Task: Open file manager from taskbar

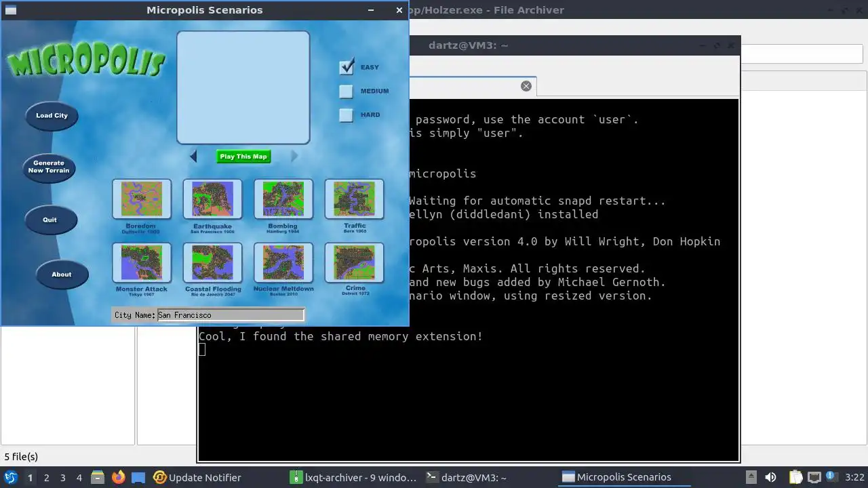Action: click(x=98, y=477)
